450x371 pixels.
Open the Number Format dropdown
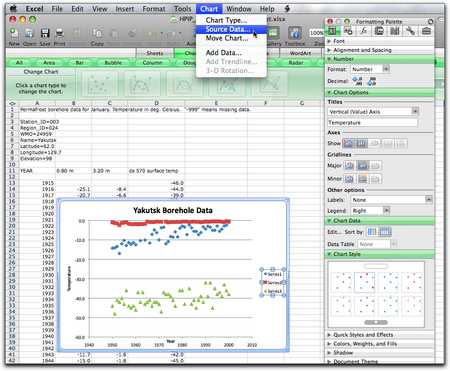[370, 69]
